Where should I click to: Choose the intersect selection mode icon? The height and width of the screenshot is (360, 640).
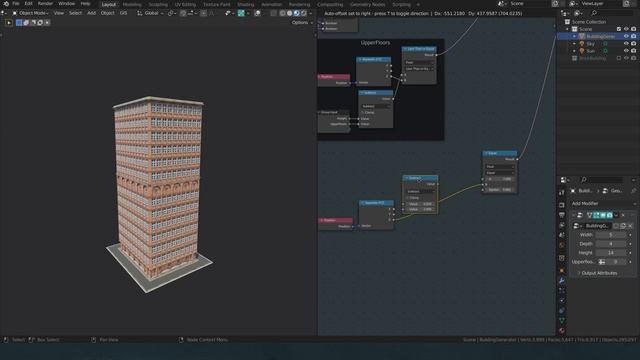[x=47, y=22]
